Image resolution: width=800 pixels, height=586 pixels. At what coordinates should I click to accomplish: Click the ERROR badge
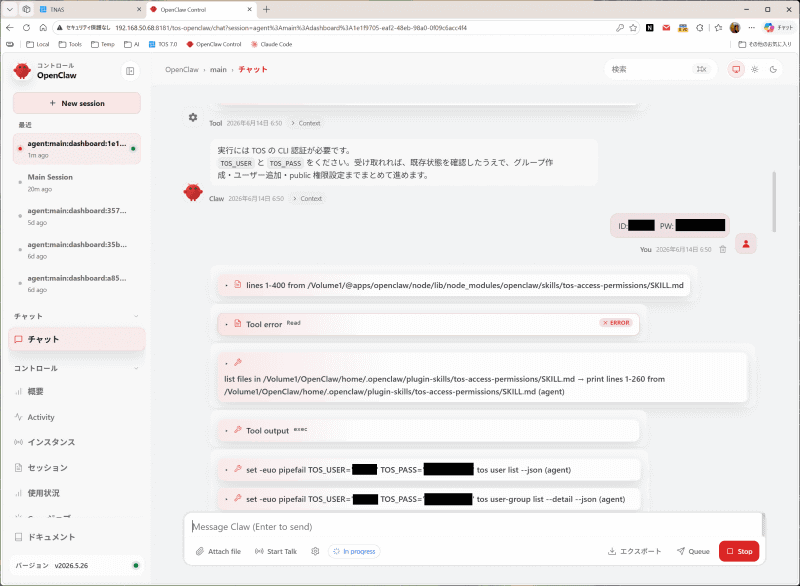tap(616, 323)
